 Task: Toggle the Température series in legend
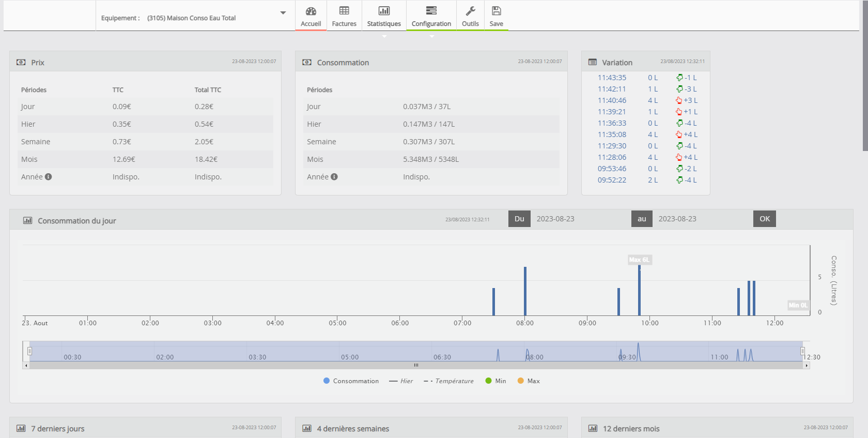coord(448,381)
